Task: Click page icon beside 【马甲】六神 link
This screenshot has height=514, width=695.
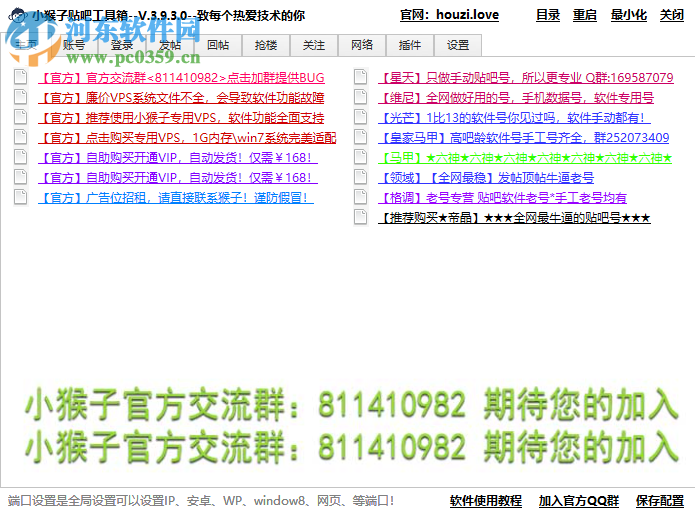Action: (x=361, y=157)
